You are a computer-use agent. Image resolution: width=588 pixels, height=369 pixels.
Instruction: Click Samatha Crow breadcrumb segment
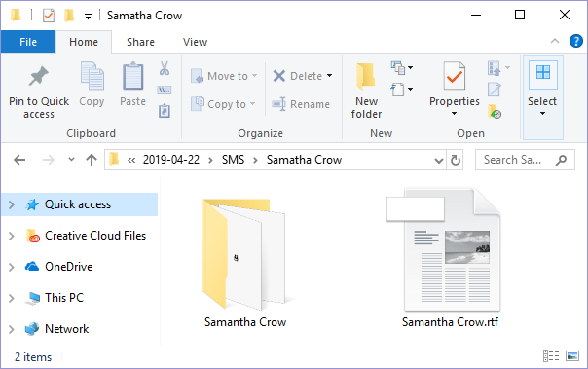click(x=304, y=160)
